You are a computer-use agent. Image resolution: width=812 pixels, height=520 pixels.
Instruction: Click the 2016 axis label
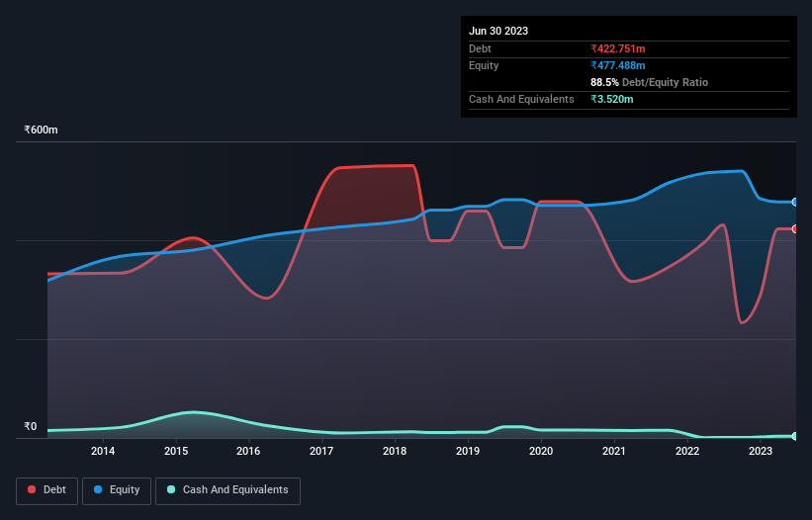coord(248,451)
